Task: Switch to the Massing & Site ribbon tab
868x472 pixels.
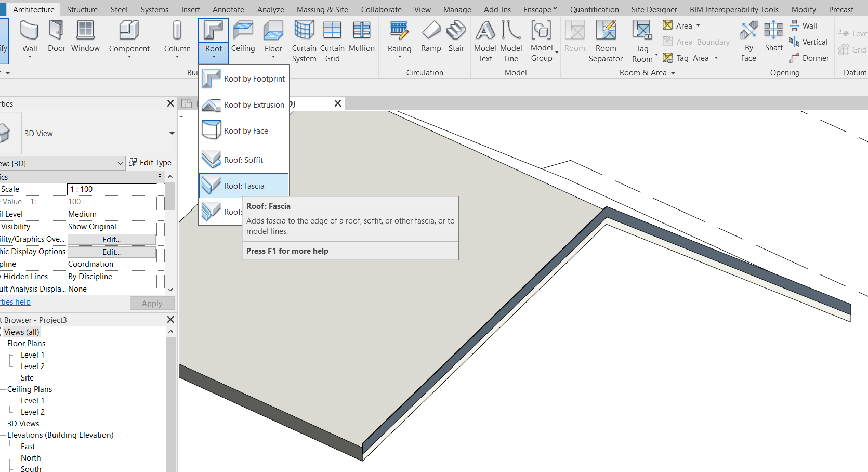Action: coord(322,9)
